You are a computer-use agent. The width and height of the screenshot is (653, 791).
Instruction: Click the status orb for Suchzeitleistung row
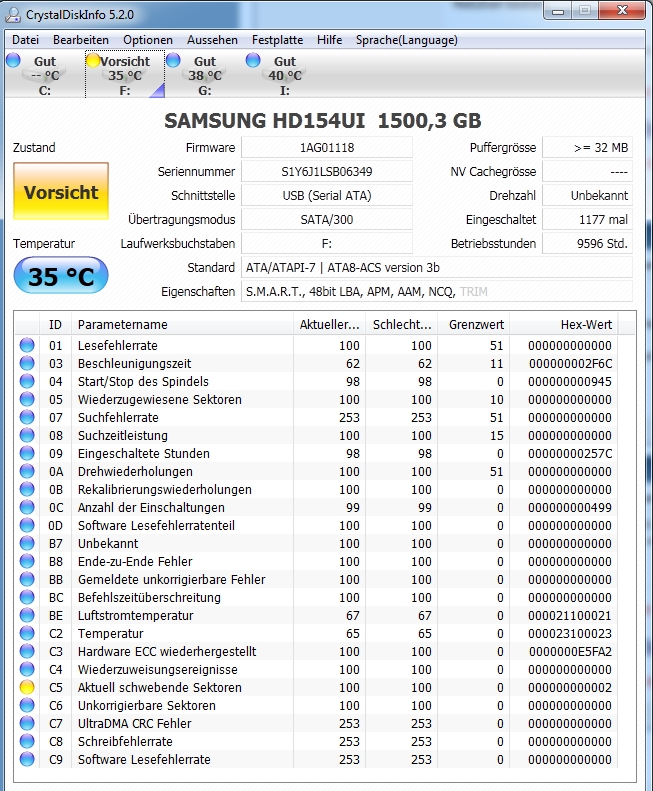pos(27,435)
